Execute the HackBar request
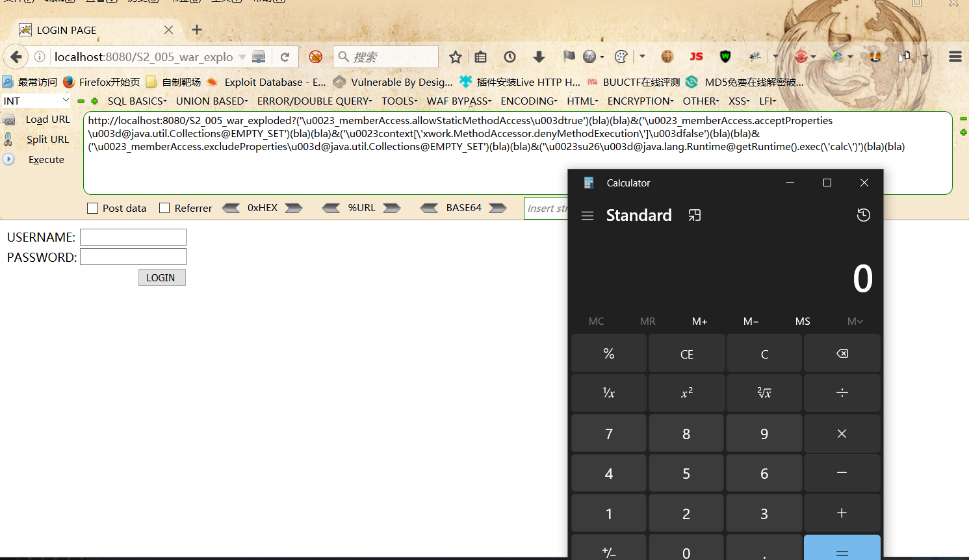 point(46,159)
